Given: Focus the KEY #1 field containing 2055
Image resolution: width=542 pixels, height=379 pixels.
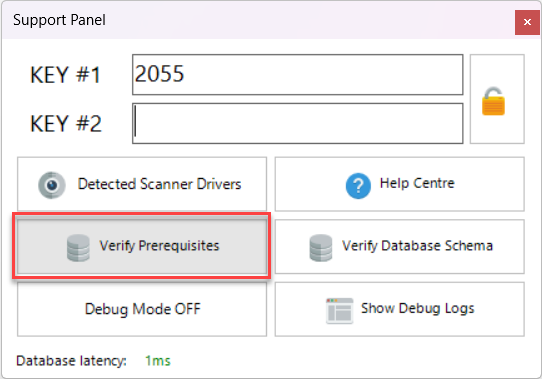Looking at the screenshot, I should coord(298,74).
